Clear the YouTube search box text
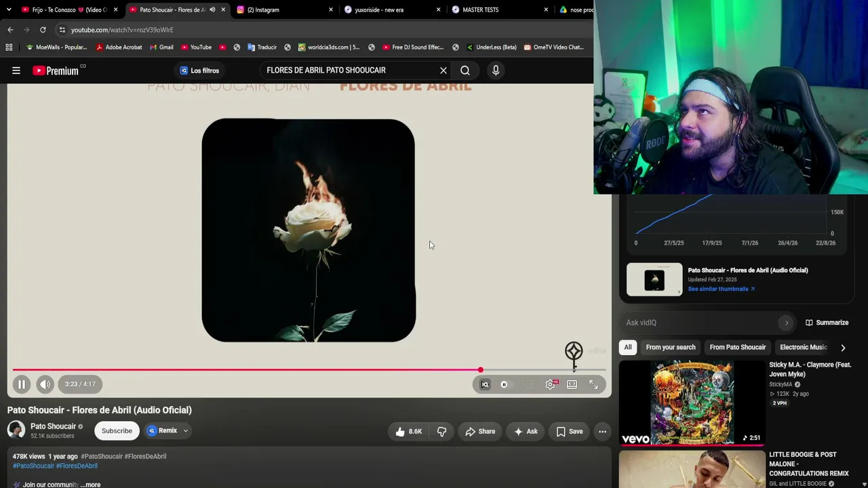Image resolution: width=868 pixels, height=488 pixels. 443,70
